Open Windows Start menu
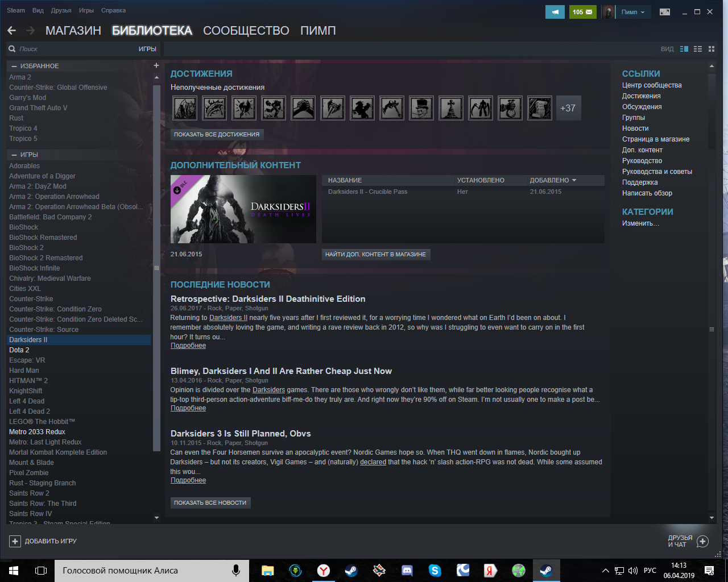The image size is (728, 582). (14, 570)
